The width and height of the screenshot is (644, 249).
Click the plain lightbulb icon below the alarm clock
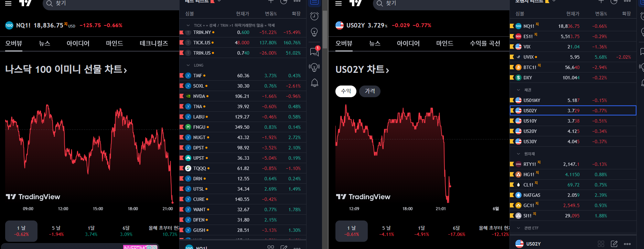tap(314, 32)
